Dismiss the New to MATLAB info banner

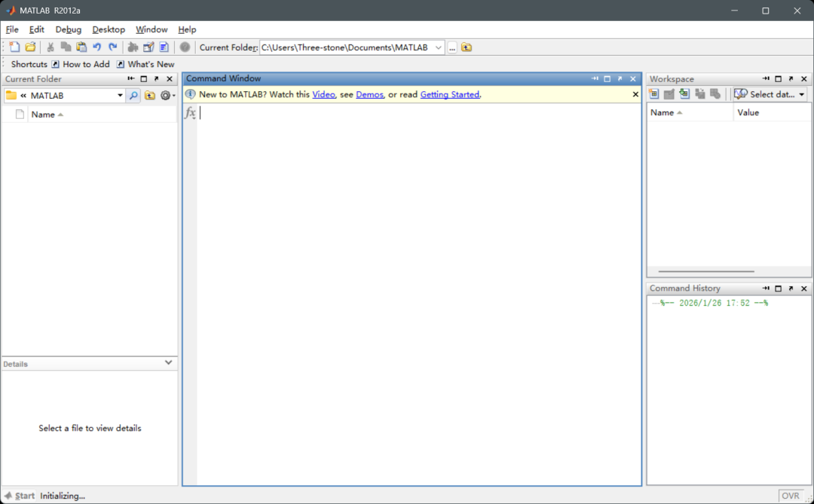[x=635, y=94]
